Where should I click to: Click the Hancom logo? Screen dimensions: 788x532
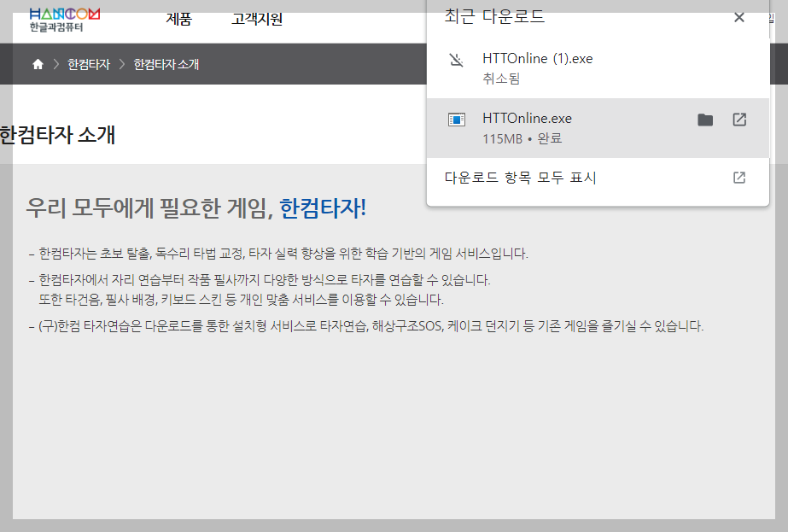point(64,20)
